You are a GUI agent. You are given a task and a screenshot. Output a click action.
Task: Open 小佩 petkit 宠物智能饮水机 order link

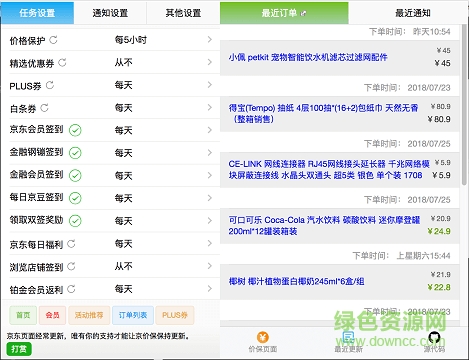click(308, 57)
